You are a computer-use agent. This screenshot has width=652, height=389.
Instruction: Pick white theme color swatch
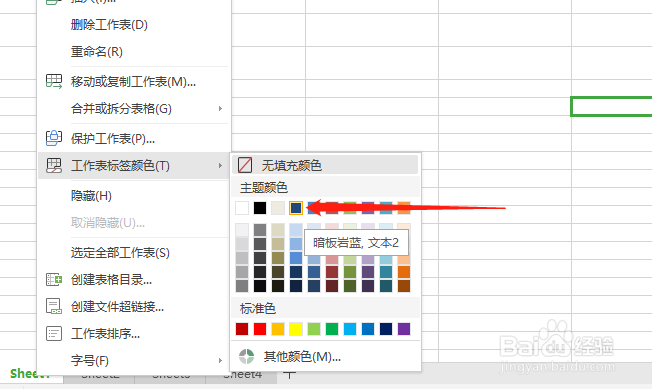click(x=242, y=208)
